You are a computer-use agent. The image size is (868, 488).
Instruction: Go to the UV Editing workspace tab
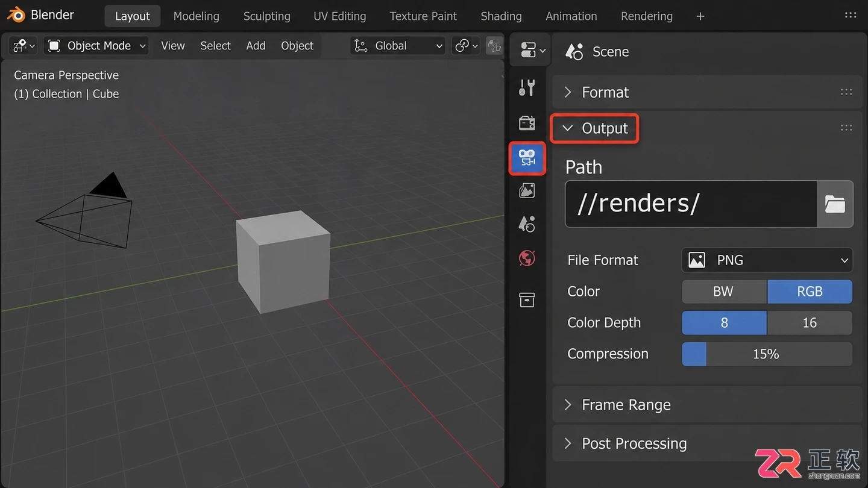tap(340, 16)
